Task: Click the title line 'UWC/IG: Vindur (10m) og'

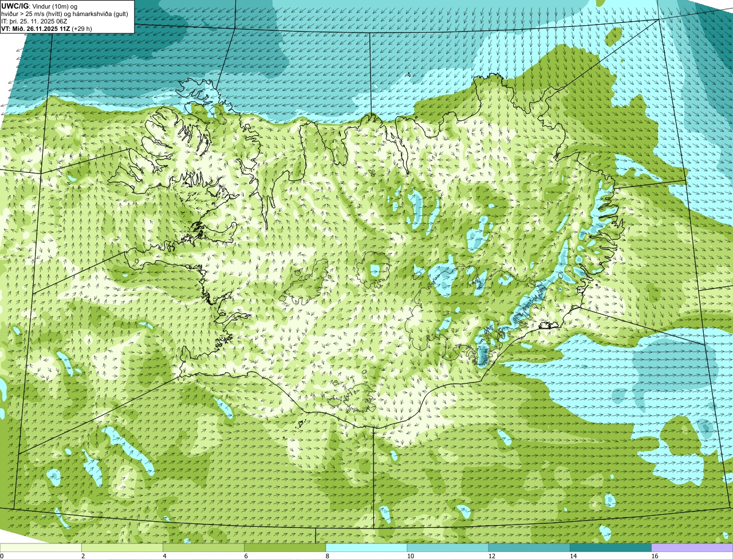Action: (x=40, y=6)
